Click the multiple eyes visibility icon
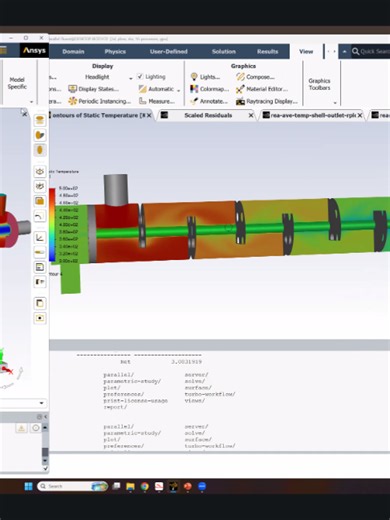 tap(40, 186)
